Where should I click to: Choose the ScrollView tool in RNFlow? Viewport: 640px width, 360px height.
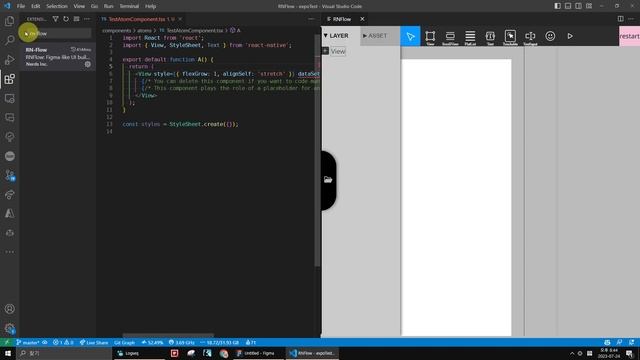tap(450, 37)
